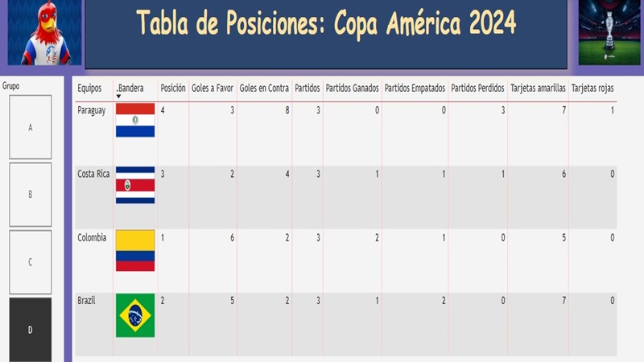The width and height of the screenshot is (644, 362).
Task: Click the Brazil flag image
Action: point(135,315)
